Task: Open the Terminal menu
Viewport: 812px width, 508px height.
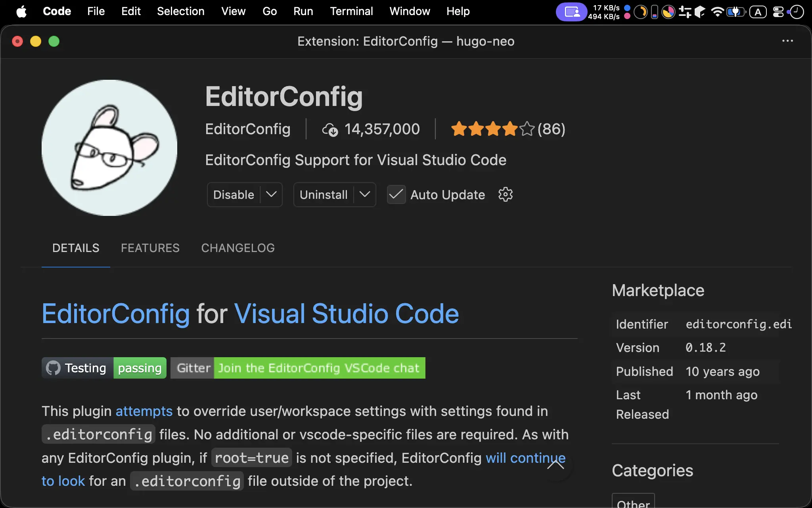Action: (x=351, y=12)
